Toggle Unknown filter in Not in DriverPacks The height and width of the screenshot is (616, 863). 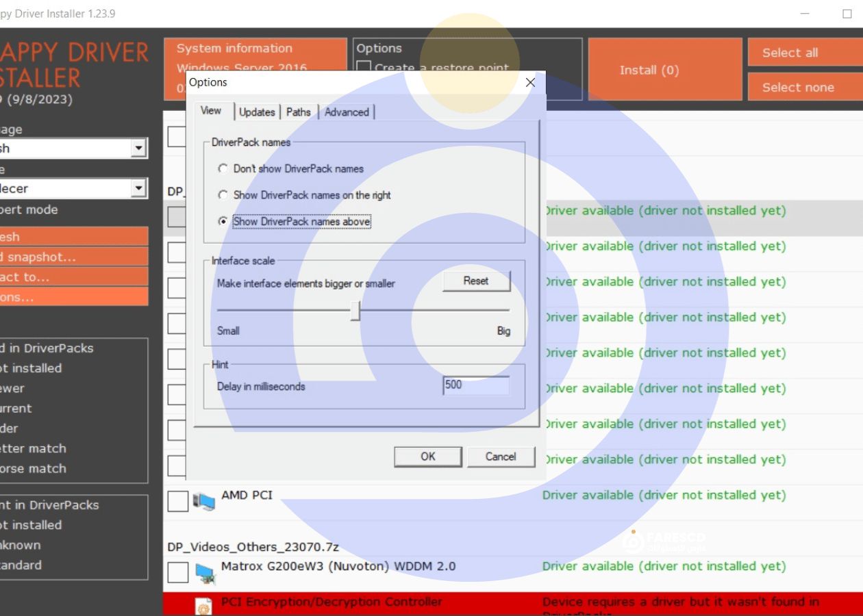pos(21,545)
